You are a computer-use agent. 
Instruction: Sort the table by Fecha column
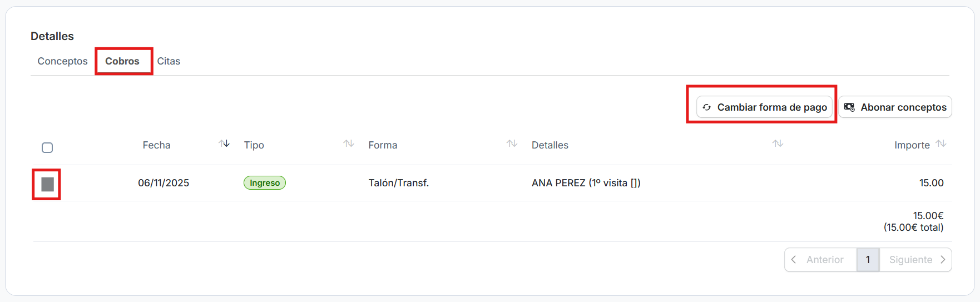(224, 144)
